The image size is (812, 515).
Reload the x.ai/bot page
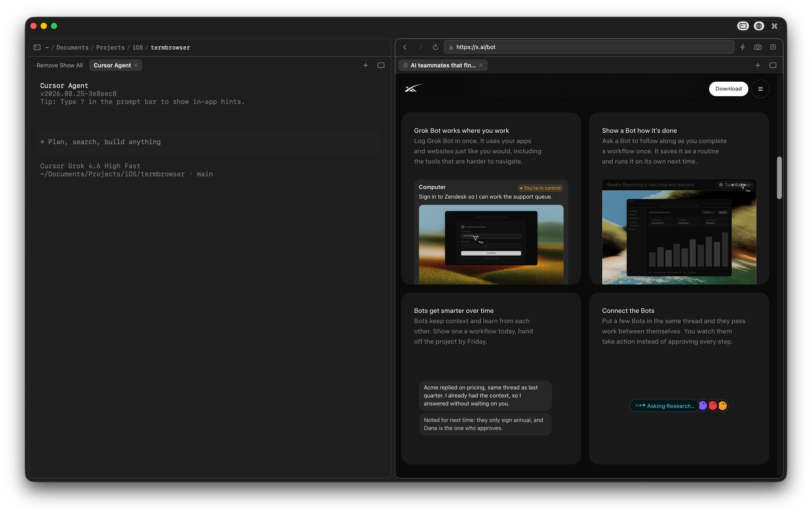(x=435, y=47)
